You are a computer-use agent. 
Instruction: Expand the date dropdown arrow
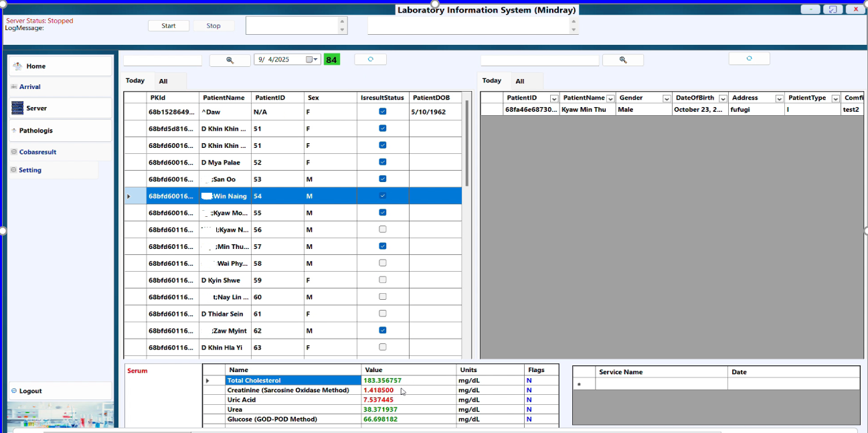tap(316, 60)
